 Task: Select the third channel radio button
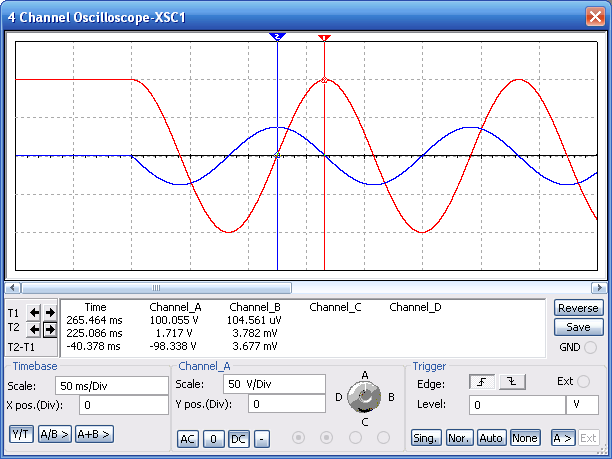coord(355,438)
